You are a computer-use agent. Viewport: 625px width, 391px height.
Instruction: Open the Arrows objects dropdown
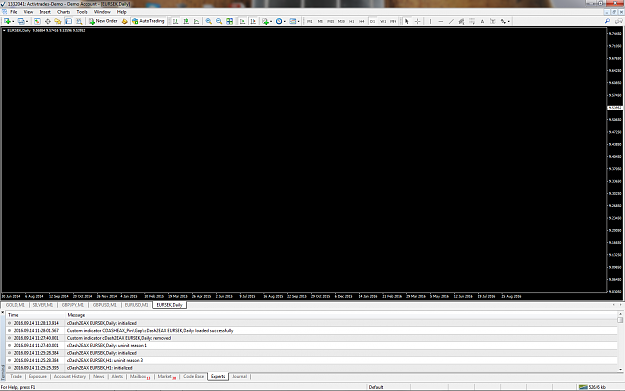pyautogui.click(x=505, y=21)
